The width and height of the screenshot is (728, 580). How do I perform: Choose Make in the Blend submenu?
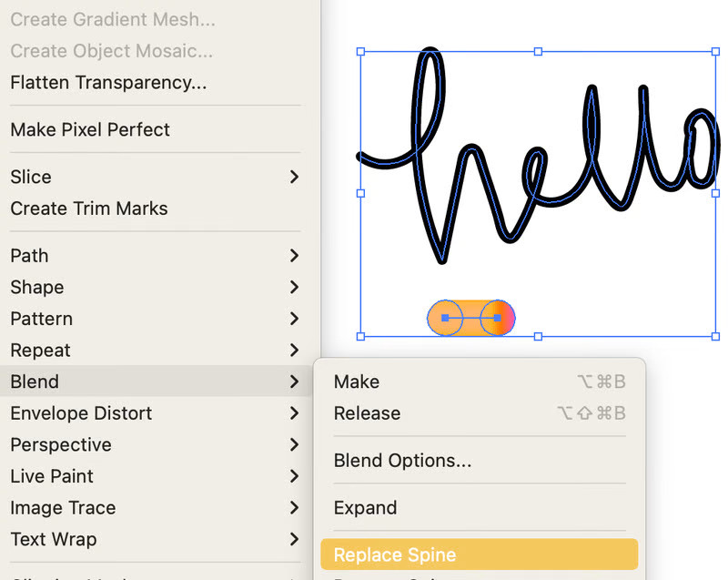pyautogui.click(x=357, y=382)
